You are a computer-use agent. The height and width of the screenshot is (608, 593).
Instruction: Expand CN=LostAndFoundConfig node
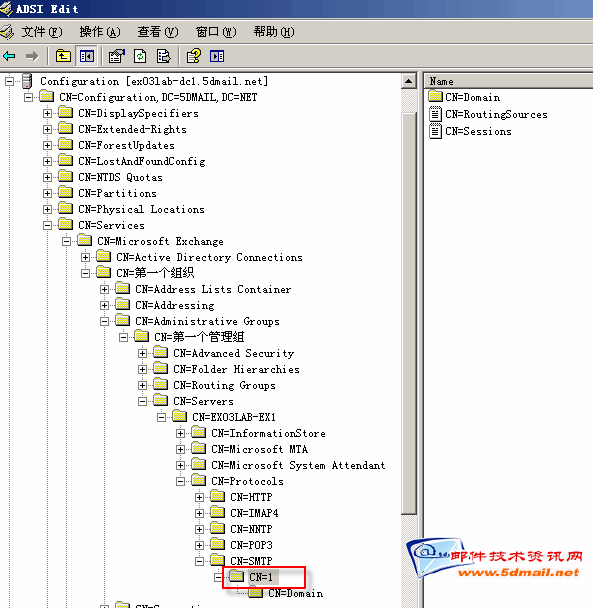click(x=47, y=161)
